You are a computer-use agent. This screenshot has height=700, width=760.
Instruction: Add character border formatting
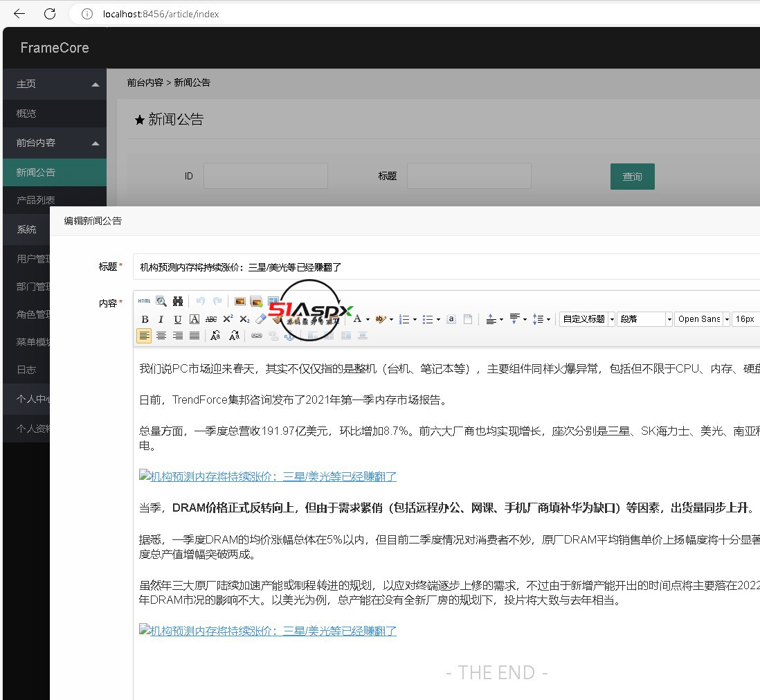point(194,319)
